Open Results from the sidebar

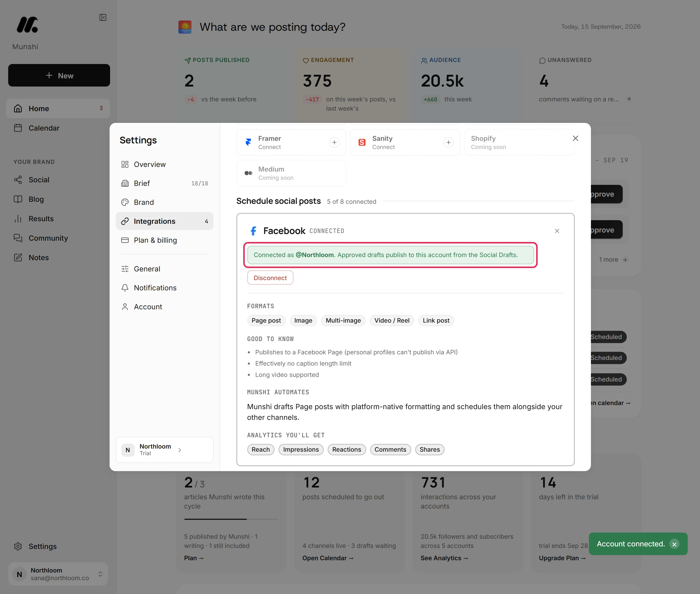(x=58, y=219)
